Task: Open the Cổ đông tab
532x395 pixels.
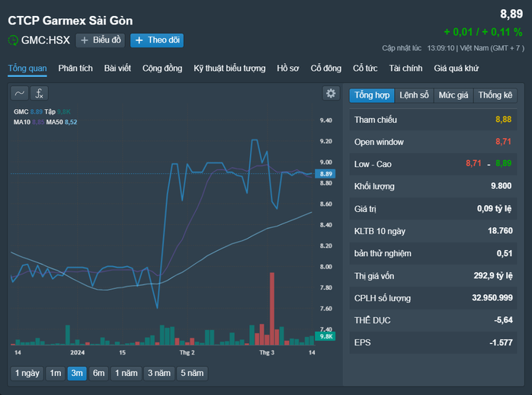Action: click(325, 68)
